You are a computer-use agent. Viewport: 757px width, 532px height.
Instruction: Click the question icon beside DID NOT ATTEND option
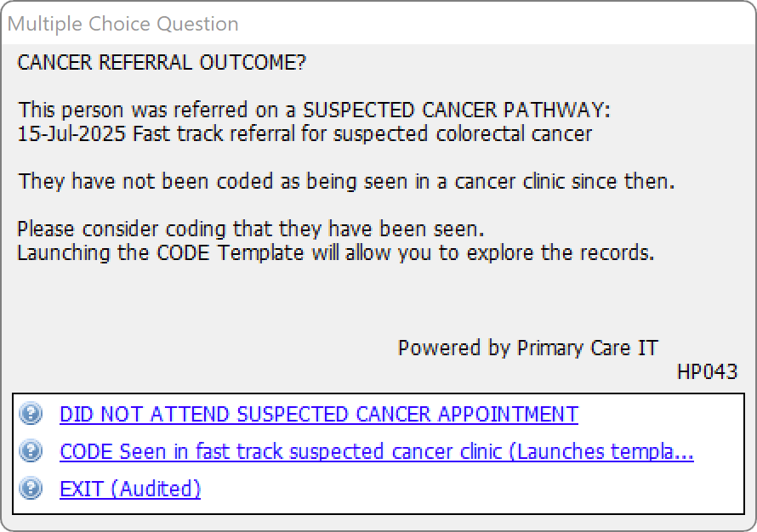tap(31, 414)
